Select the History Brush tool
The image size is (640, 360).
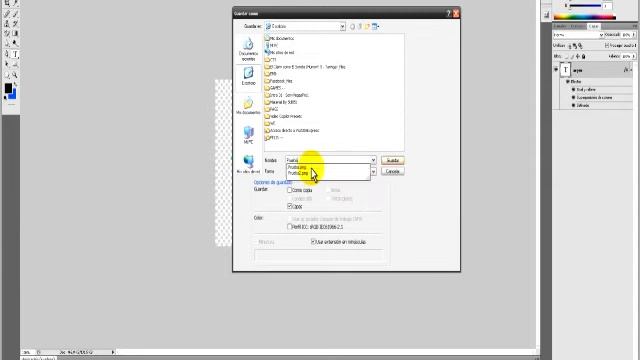15,24
